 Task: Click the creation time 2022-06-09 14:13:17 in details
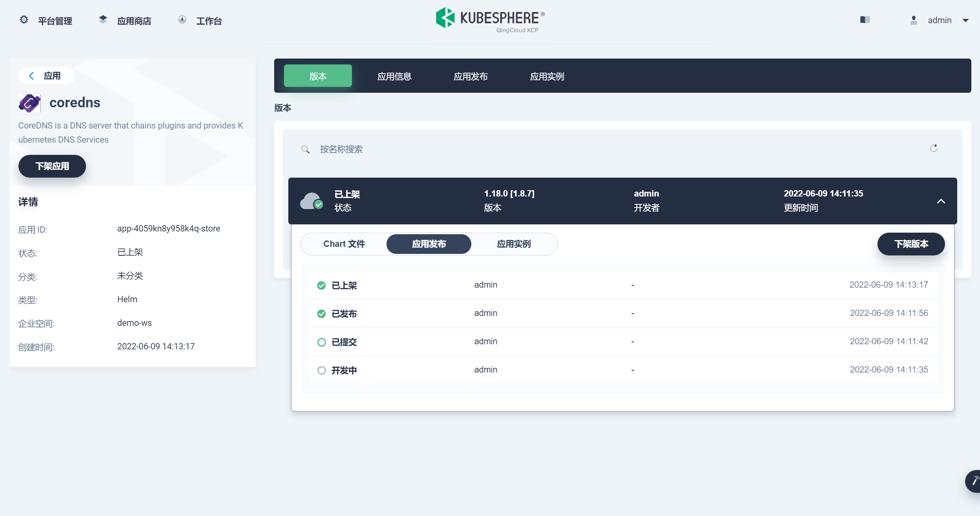156,346
